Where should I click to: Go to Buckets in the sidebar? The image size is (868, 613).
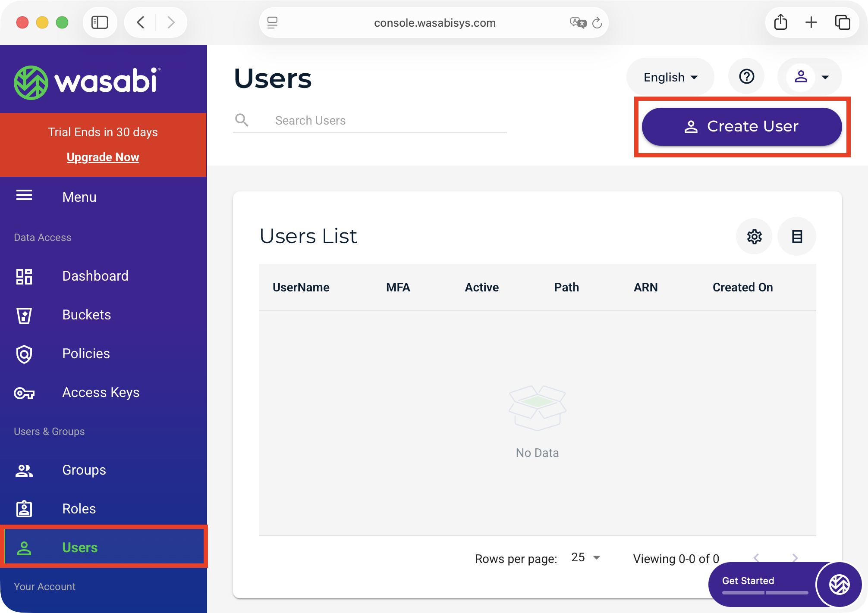tap(87, 315)
